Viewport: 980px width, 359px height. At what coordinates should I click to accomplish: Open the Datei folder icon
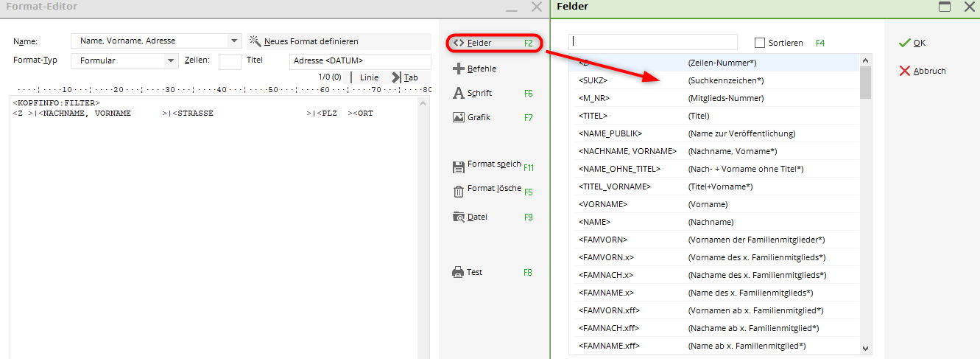click(458, 217)
